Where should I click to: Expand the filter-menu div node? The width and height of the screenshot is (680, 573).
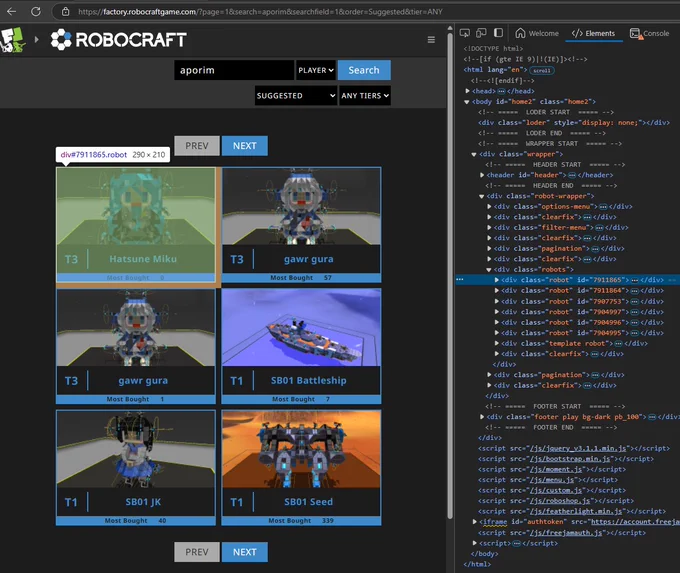489,228
